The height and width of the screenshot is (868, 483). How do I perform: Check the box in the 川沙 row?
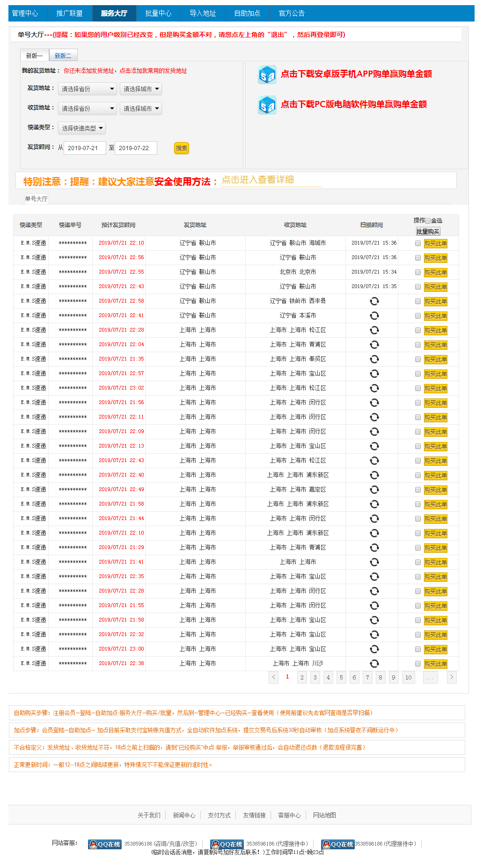tap(418, 664)
